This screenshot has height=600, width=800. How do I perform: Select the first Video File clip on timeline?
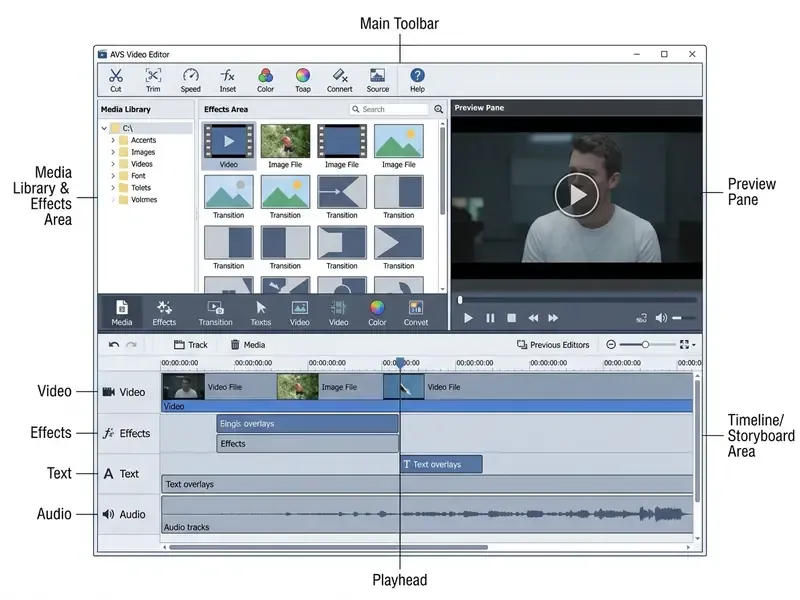[219, 387]
